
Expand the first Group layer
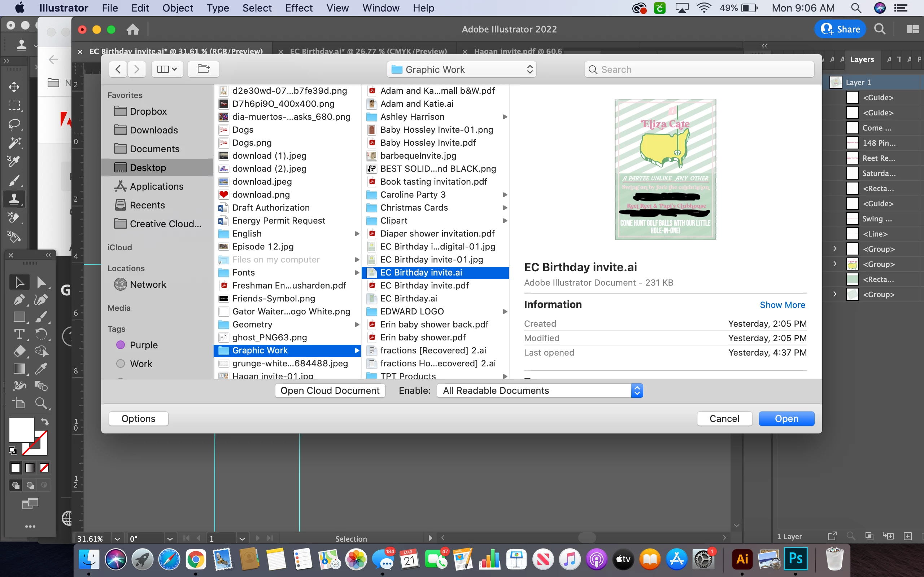tap(834, 249)
